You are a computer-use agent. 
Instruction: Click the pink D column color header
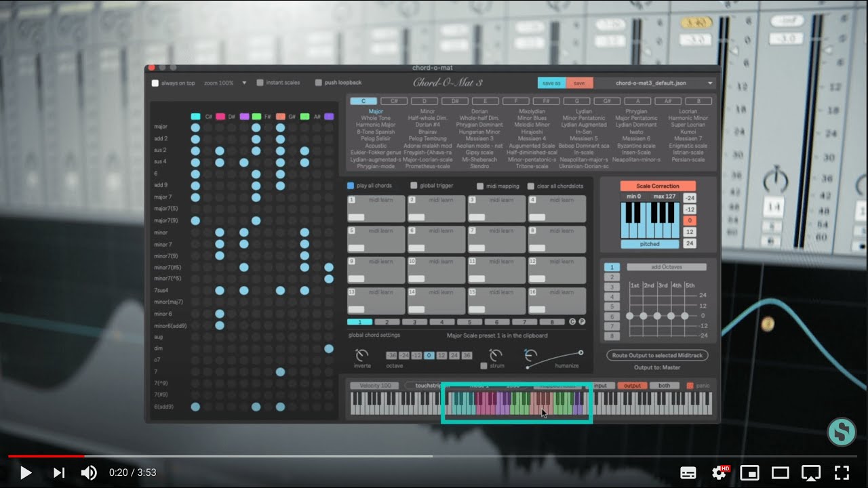pyautogui.click(x=220, y=117)
